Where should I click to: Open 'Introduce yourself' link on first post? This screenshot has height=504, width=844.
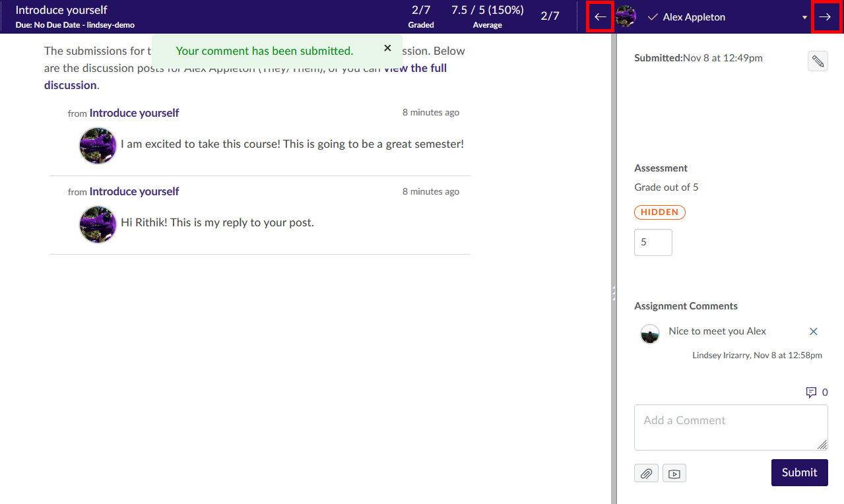tap(134, 113)
